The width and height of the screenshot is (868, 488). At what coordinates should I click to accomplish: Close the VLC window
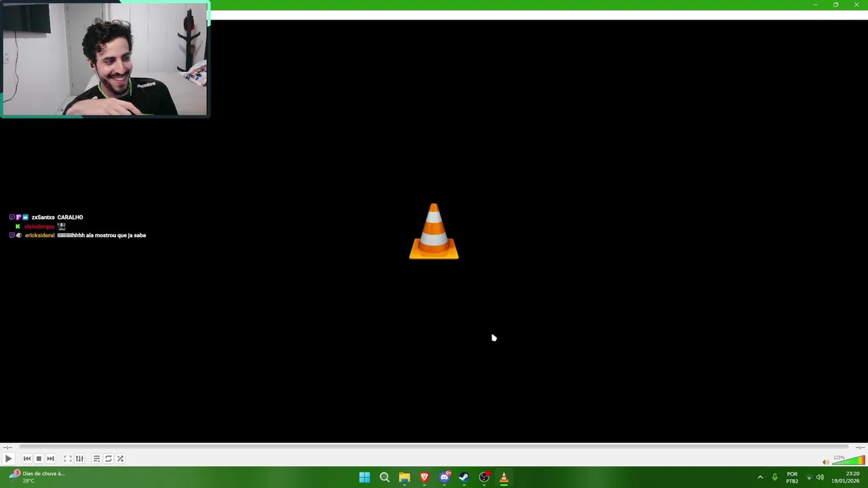coord(856,5)
